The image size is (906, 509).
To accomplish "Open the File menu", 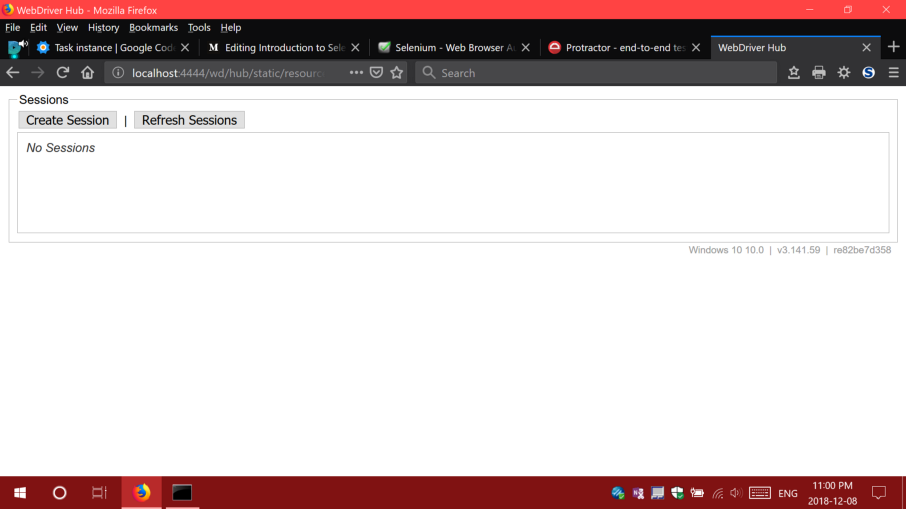I will pos(13,28).
